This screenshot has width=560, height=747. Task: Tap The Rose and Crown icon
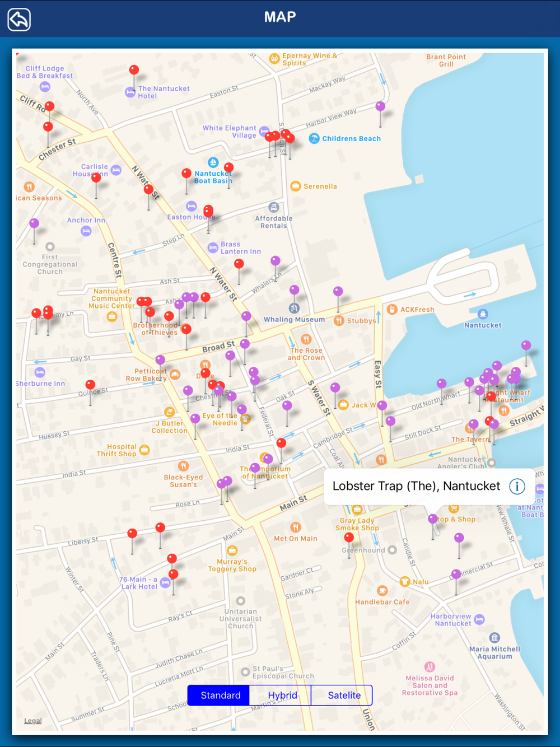tap(306, 339)
